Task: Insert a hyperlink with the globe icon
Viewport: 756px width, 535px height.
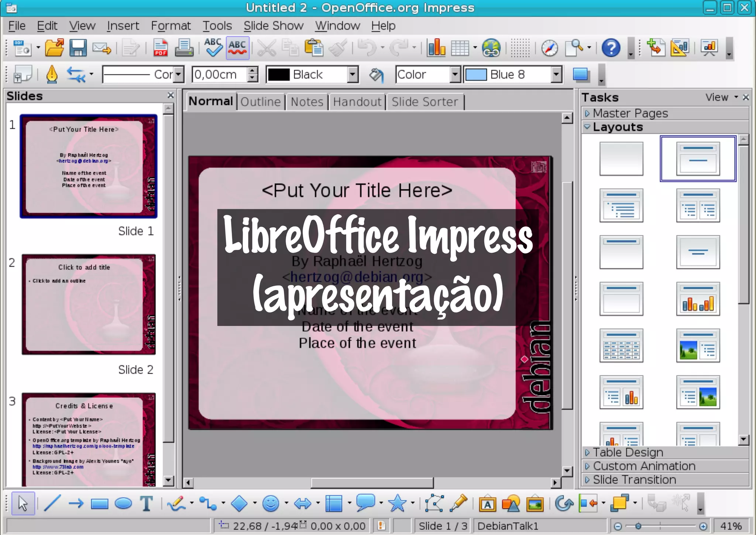Action: coord(491,48)
